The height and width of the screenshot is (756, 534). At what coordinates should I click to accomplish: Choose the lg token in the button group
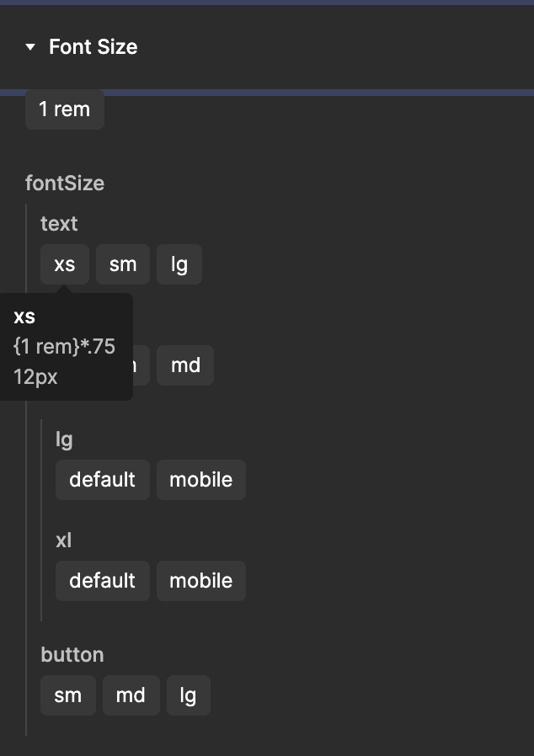188,695
